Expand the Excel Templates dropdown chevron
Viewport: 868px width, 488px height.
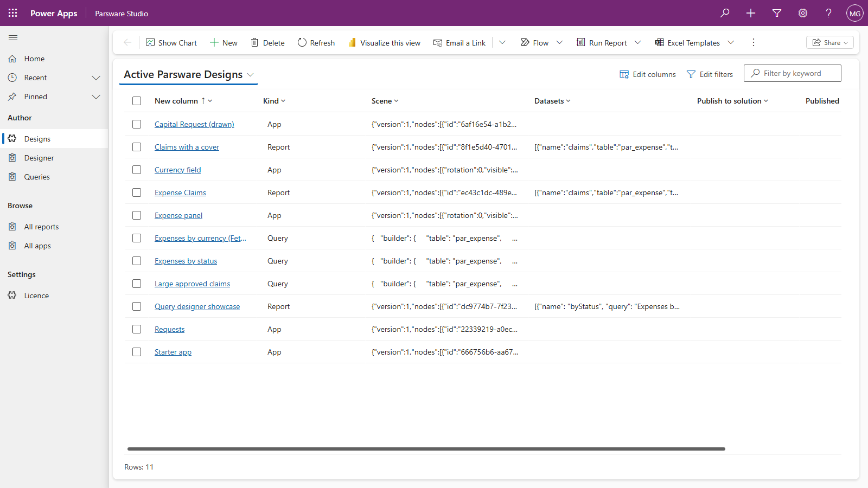pos(731,42)
